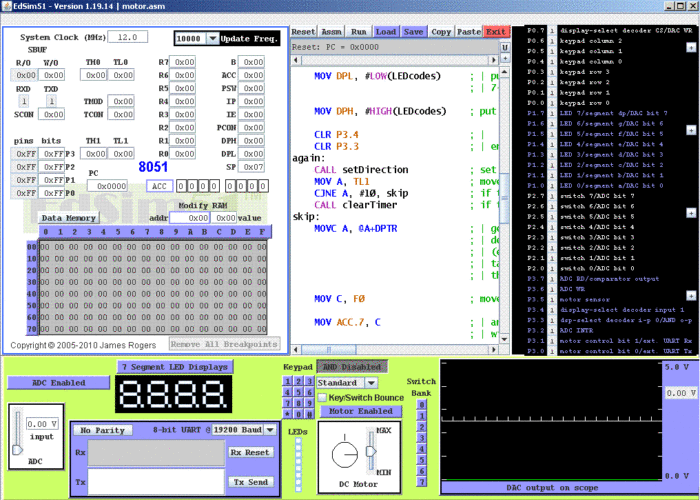
Task: Click the Paste button
Action: [x=469, y=32]
